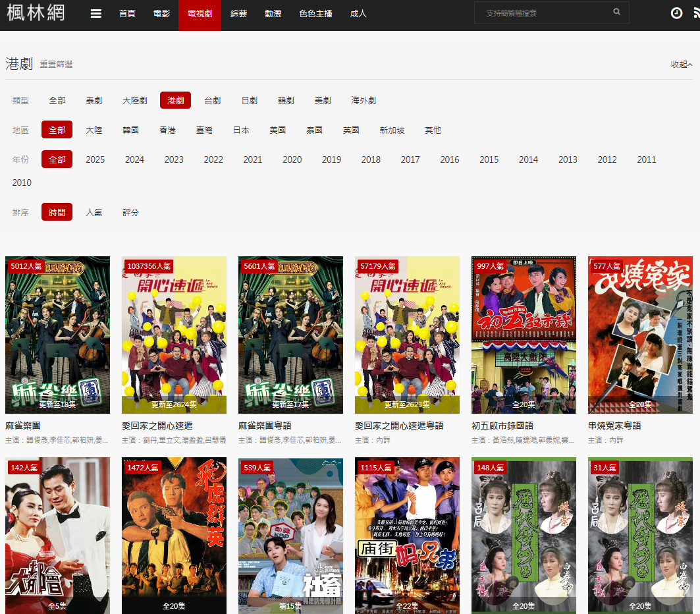Open the hamburger menu icon
This screenshot has height=614, width=700.
click(96, 13)
